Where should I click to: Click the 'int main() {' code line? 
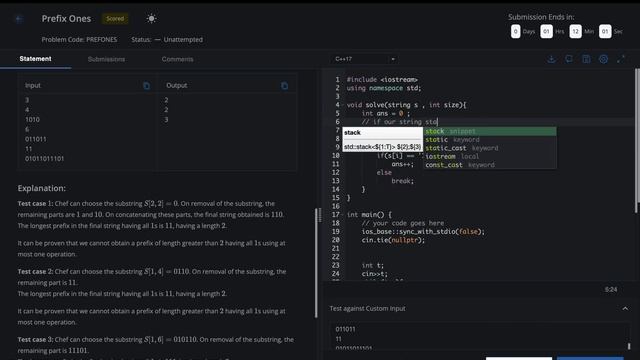[x=369, y=215]
